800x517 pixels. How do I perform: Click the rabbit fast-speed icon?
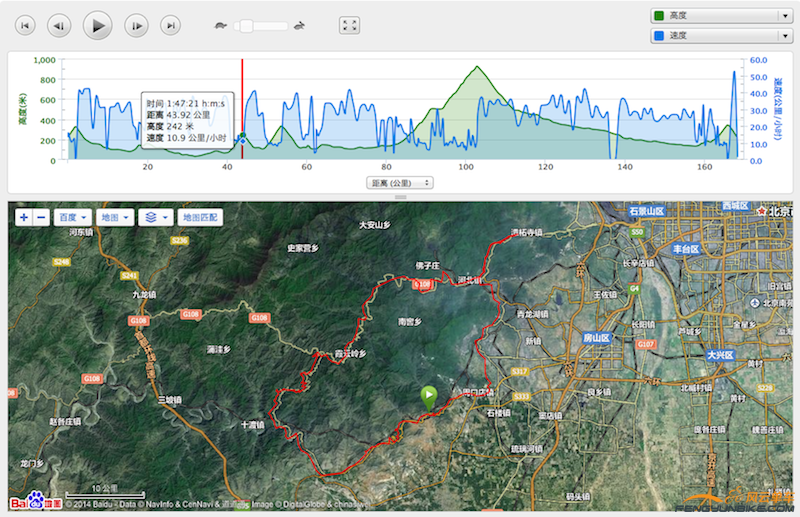point(299,26)
